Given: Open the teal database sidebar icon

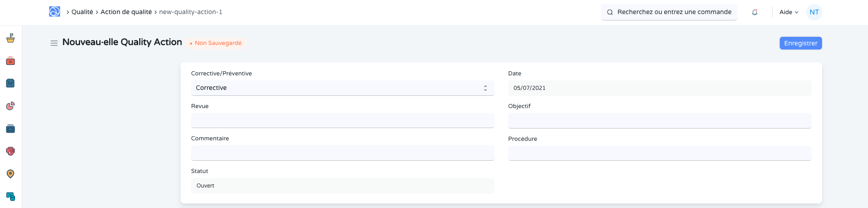Looking at the screenshot, I should 10,196.
